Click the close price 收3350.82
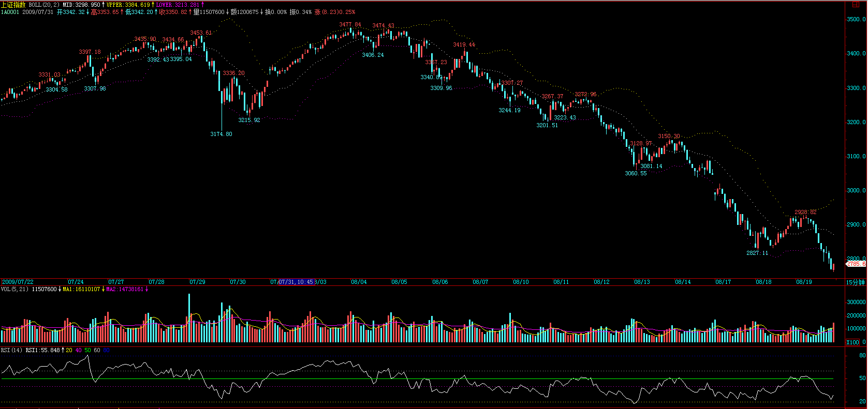868x409 pixels. (173, 12)
